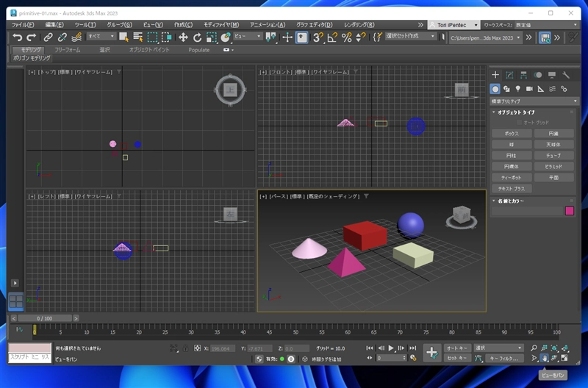Select the Link tool chain icon
This screenshot has width=588, height=388.
pos(48,37)
